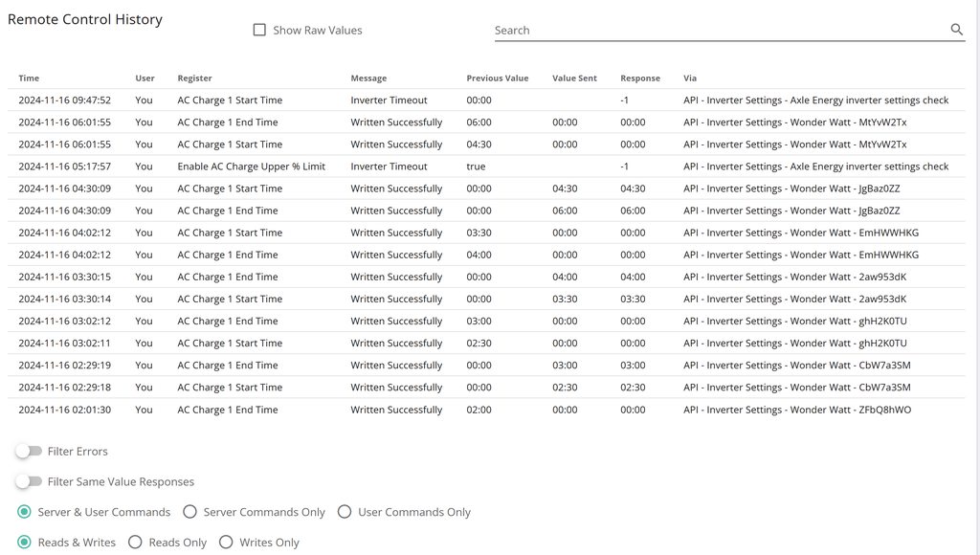Select Server & User Commands radio option
This screenshot has height=555, width=980.
point(25,512)
